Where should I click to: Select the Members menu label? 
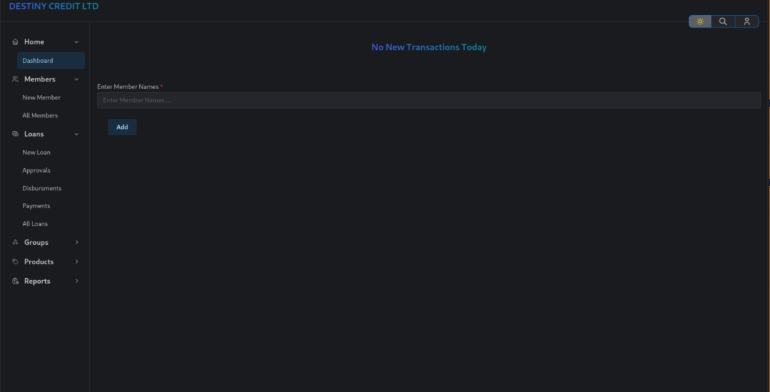tap(40, 79)
